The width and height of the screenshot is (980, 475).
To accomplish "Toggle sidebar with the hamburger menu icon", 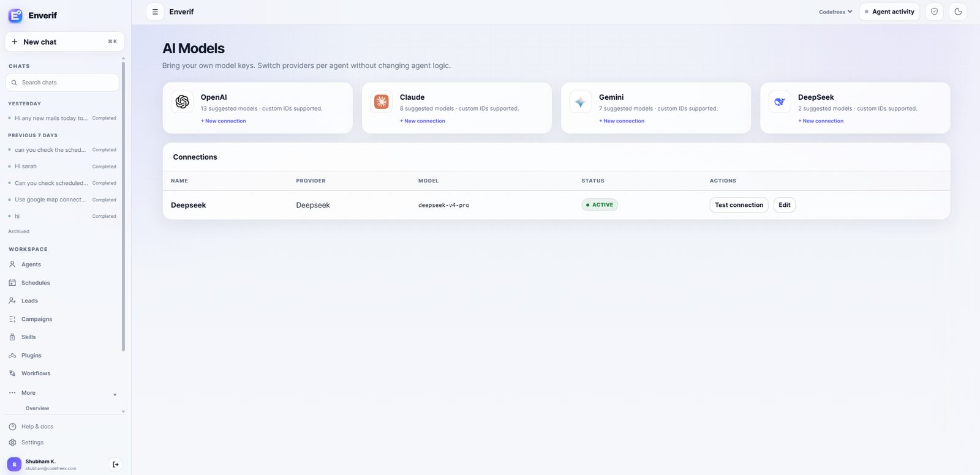I will 155,12.
